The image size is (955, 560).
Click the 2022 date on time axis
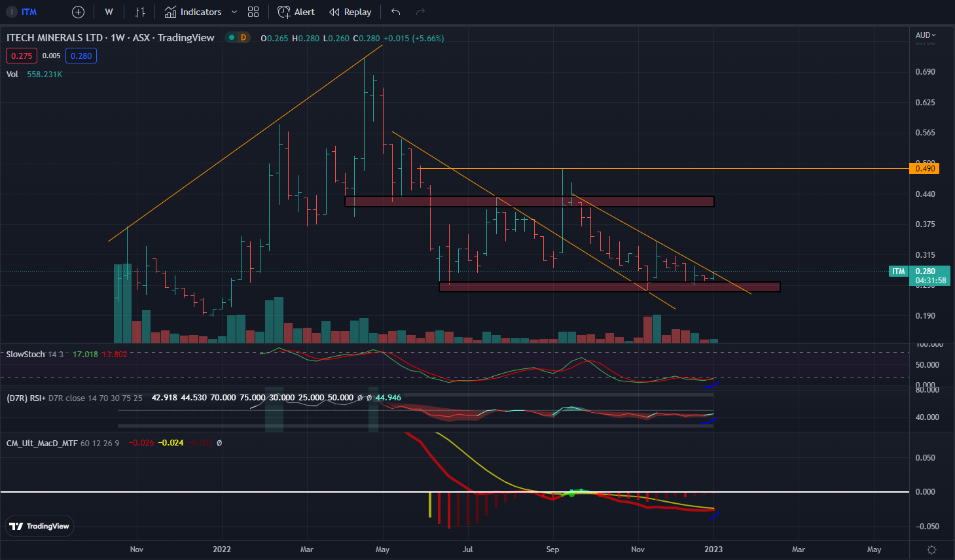(x=222, y=550)
